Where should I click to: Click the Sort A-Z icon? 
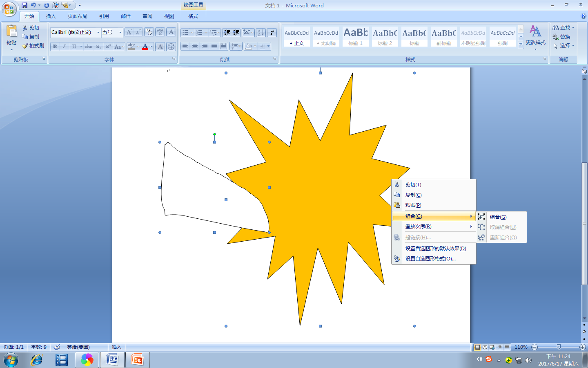(261, 32)
